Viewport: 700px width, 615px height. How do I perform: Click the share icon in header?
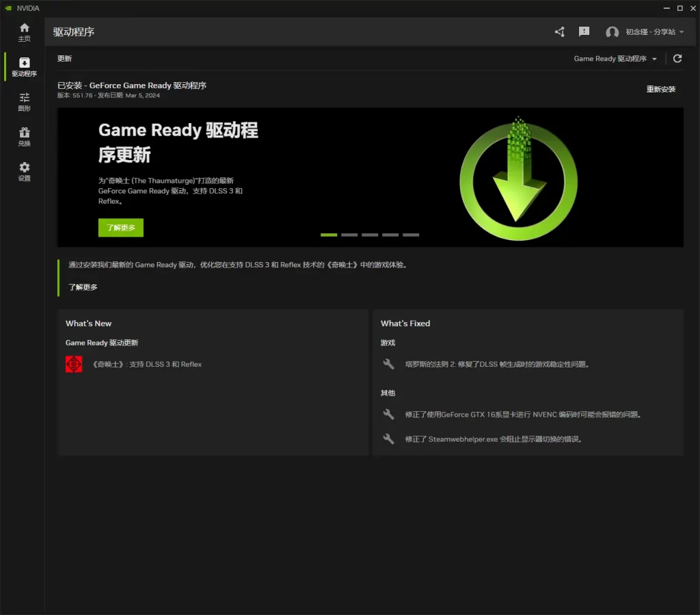pyautogui.click(x=560, y=31)
